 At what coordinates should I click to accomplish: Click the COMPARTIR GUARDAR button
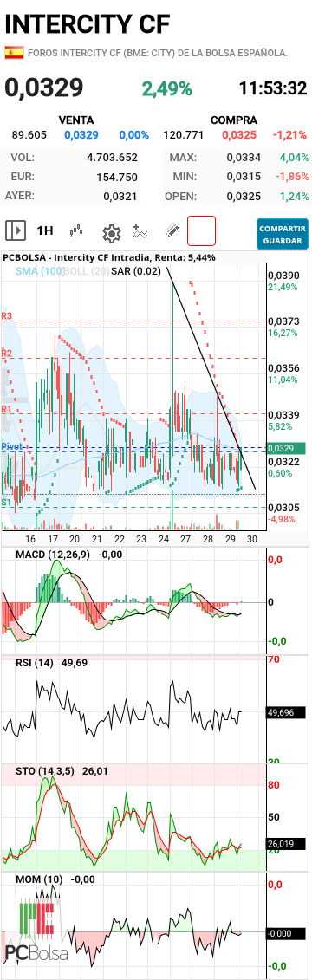pyautogui.click(x=283, y=234)
